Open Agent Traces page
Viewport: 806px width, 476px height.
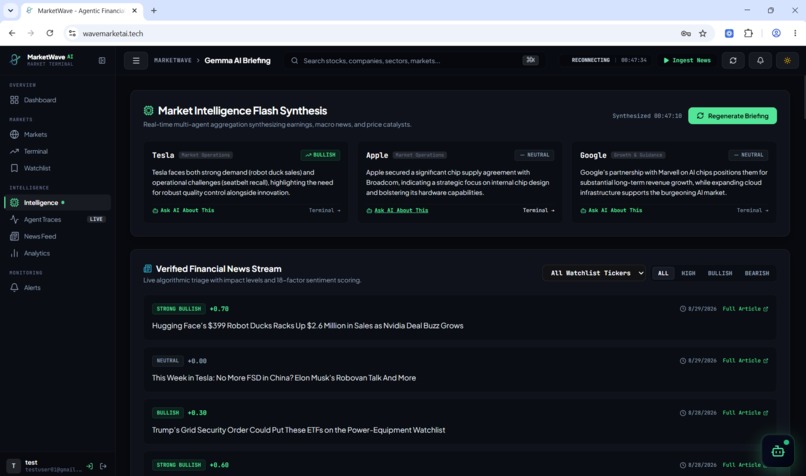tap(57, 219)
